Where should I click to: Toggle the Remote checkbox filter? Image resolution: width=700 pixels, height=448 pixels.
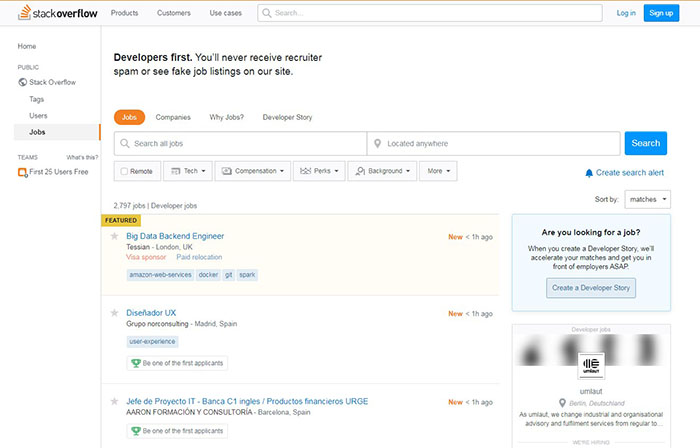click(x=125, y=171)
